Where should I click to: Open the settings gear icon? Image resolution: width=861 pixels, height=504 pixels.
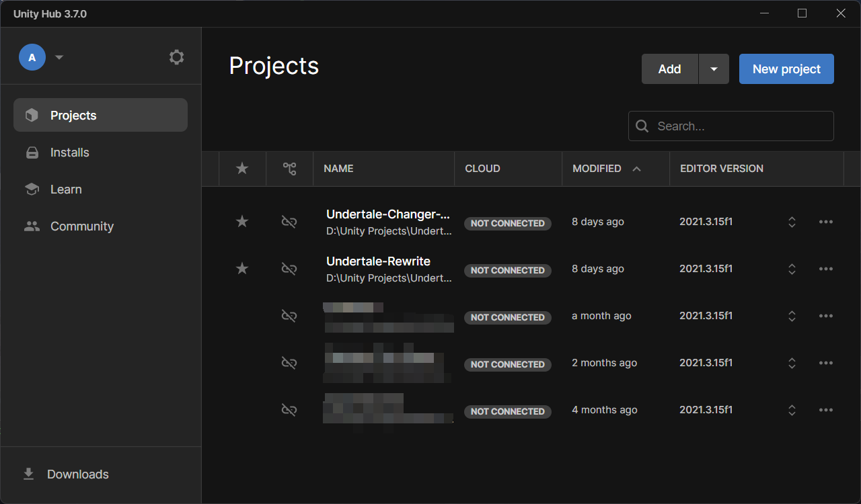tap(176, 57)
